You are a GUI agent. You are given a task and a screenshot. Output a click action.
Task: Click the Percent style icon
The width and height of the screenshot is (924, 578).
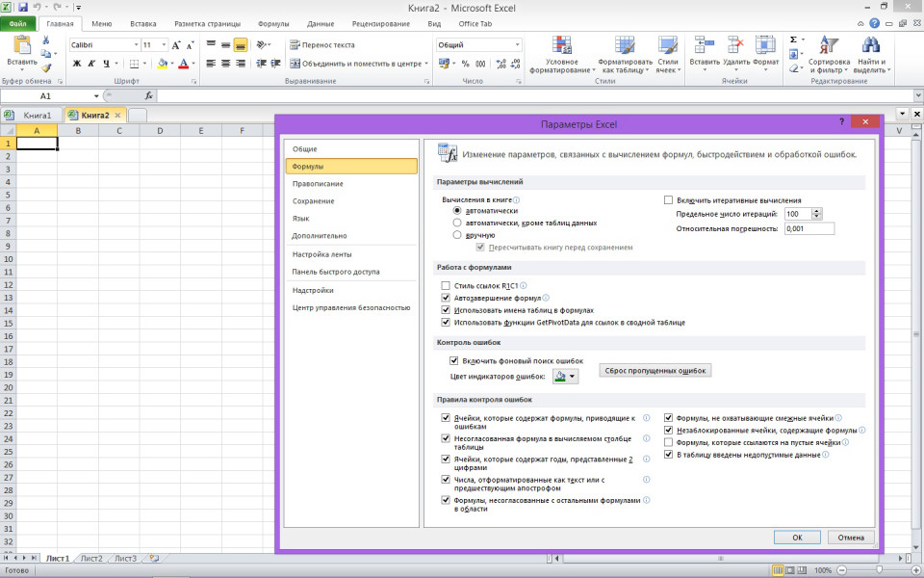click(466, 64)
